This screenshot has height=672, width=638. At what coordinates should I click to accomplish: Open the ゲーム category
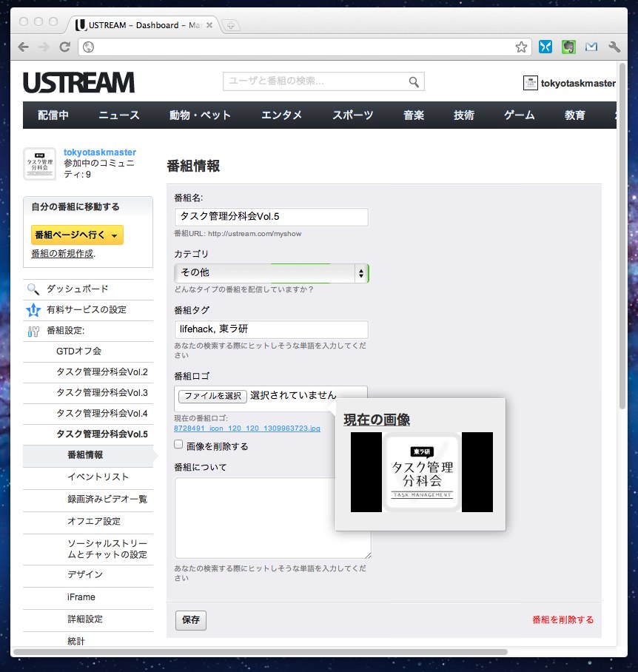tap(520, 115)
